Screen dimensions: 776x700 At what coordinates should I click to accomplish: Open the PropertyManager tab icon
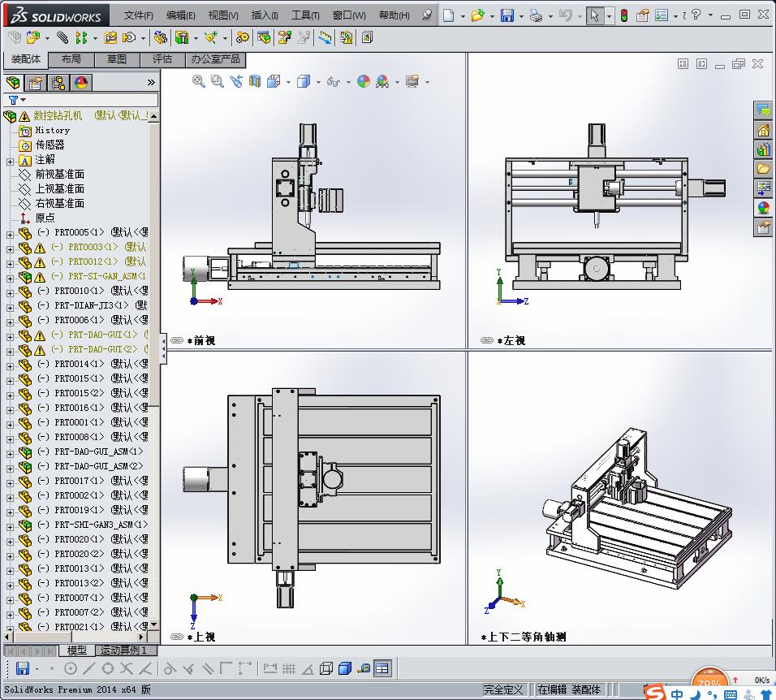click(x=36, y=83)
